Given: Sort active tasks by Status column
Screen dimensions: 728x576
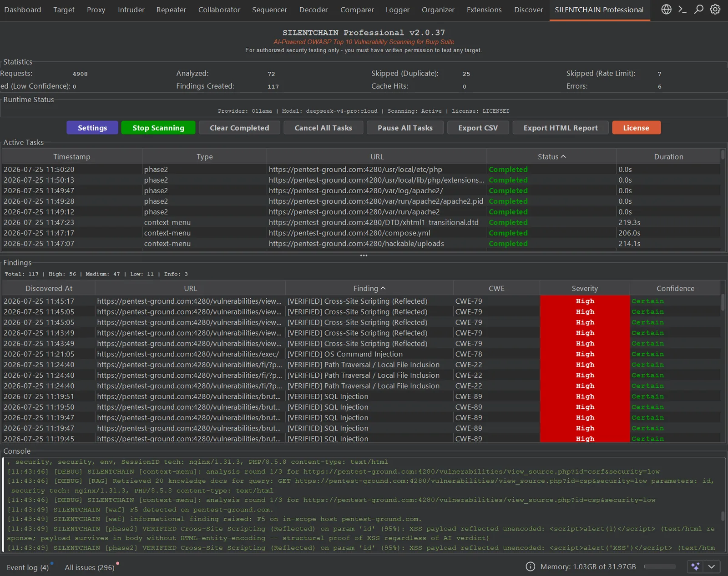Looking at the screenshot, I should [551, 156].
